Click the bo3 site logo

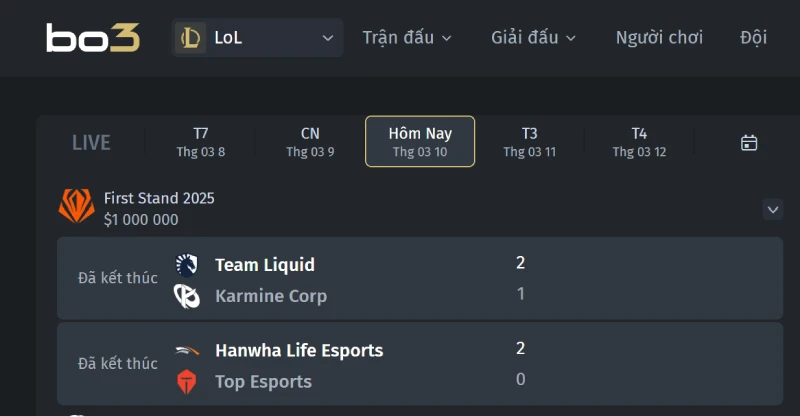93,38
